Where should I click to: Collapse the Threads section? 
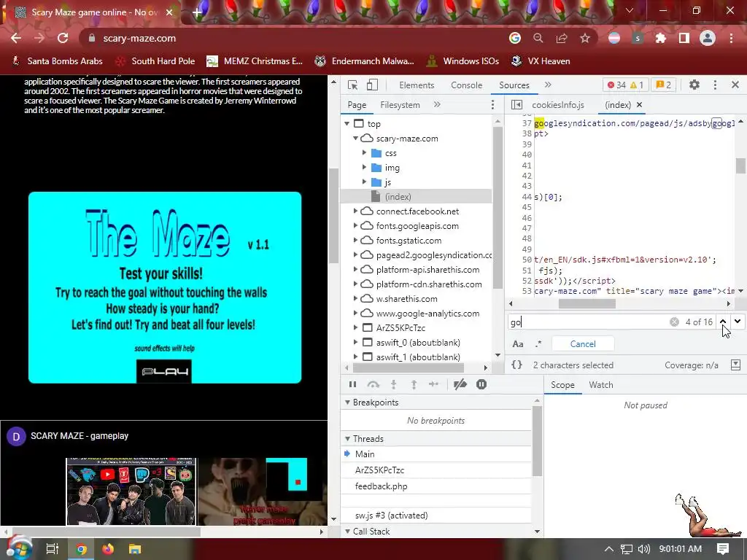[347, 439]
